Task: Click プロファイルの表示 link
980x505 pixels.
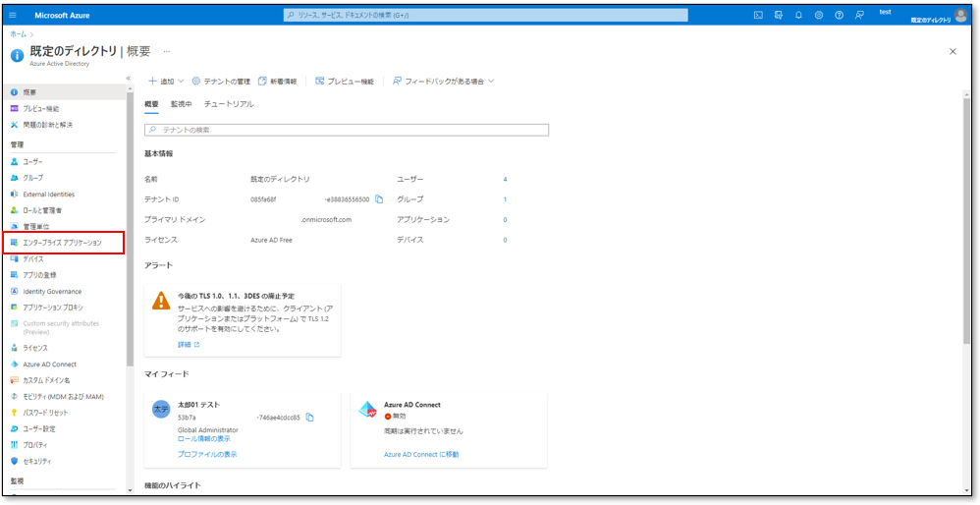Action: (x=207, y=454)
